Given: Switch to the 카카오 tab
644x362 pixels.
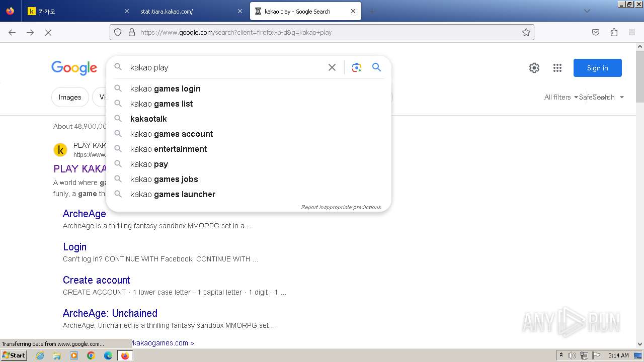Looking at the screenshot, I should 78,11.
